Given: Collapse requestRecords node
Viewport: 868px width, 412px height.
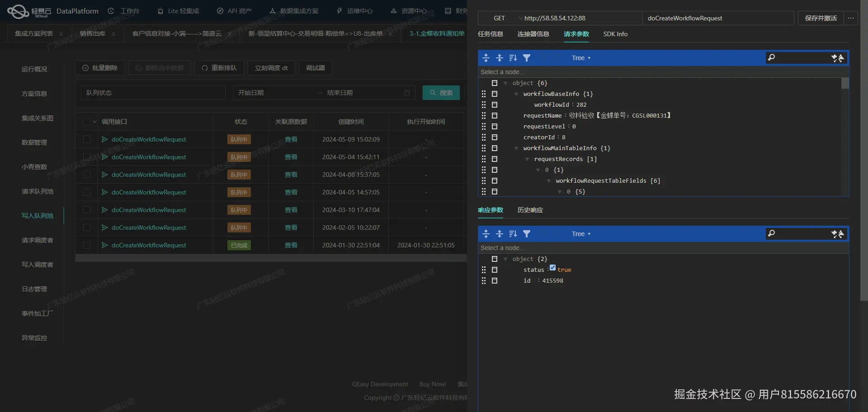Looking at the screenshot, I should pyautogui.click(x=527, y=159).
